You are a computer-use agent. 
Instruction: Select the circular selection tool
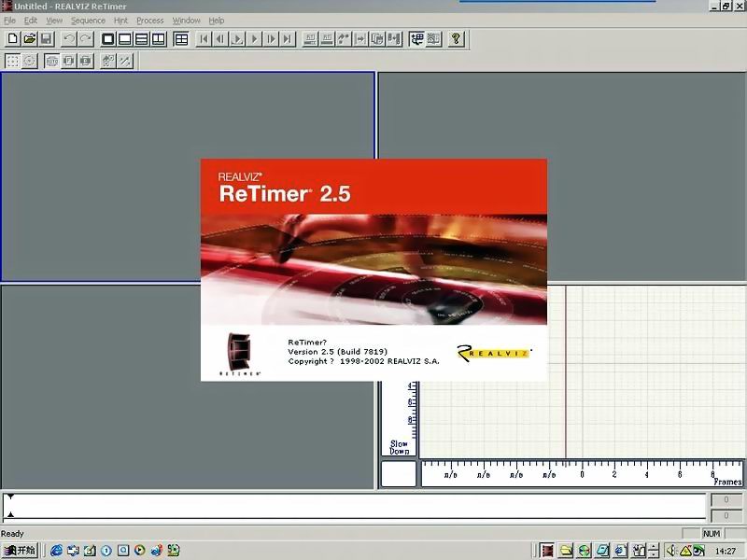(x=30, y=61)
